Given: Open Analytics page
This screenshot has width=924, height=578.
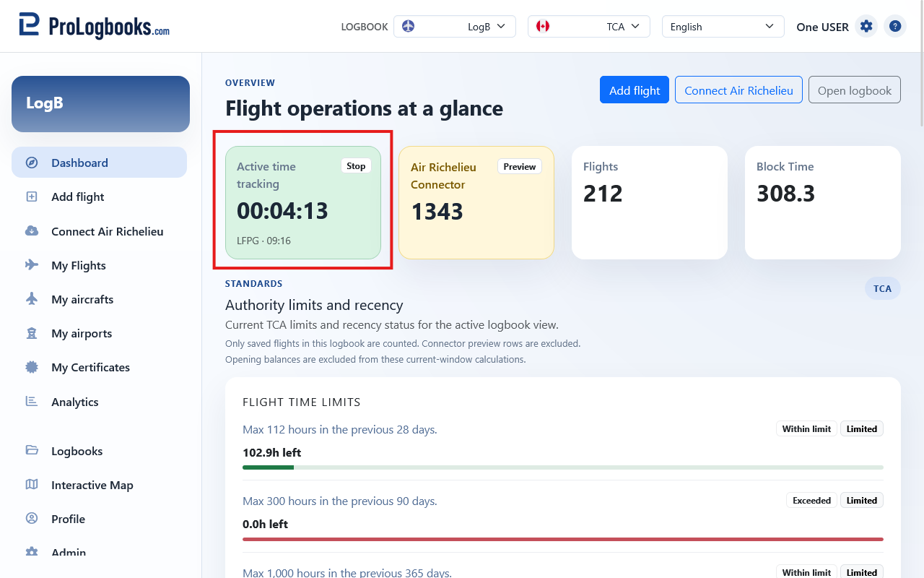Looking at the screenshot, I should [99, 402].
